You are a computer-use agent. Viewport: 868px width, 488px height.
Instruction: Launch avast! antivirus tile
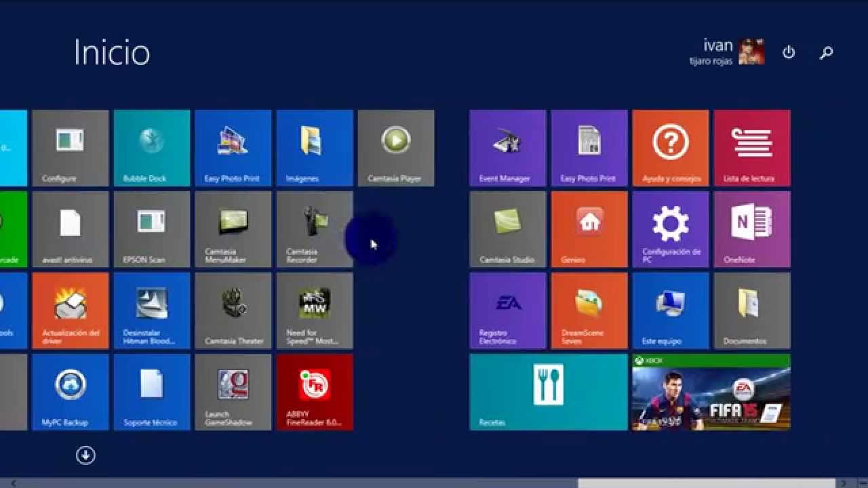(71, 229)
